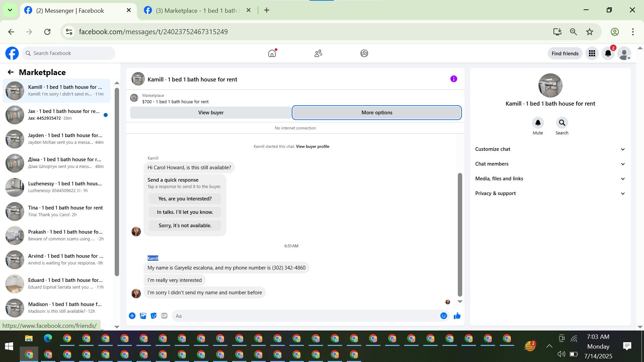
Task: Choose a sticker from composer bar
Action: pos(154,316)
